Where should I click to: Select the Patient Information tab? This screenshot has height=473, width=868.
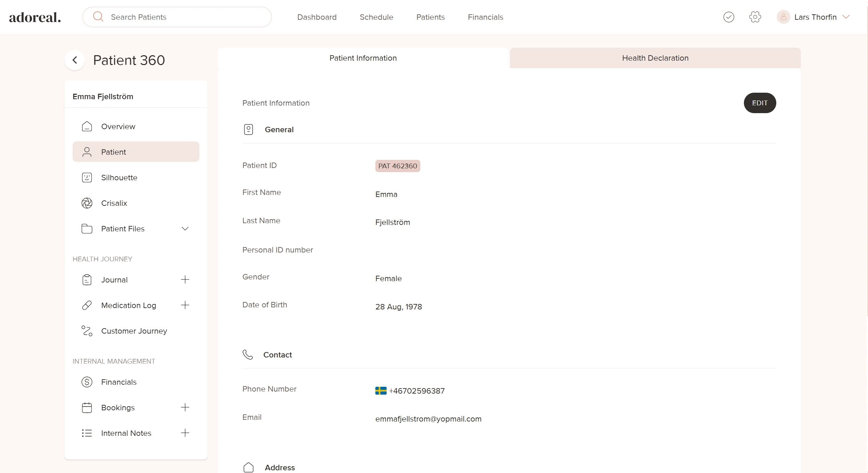(x=363, y=58)
